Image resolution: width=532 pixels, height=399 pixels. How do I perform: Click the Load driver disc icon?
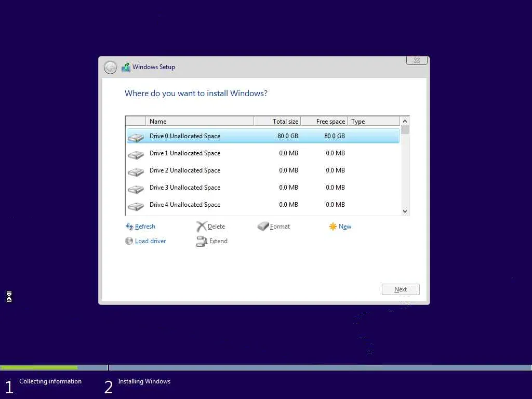tap(129, 241)
